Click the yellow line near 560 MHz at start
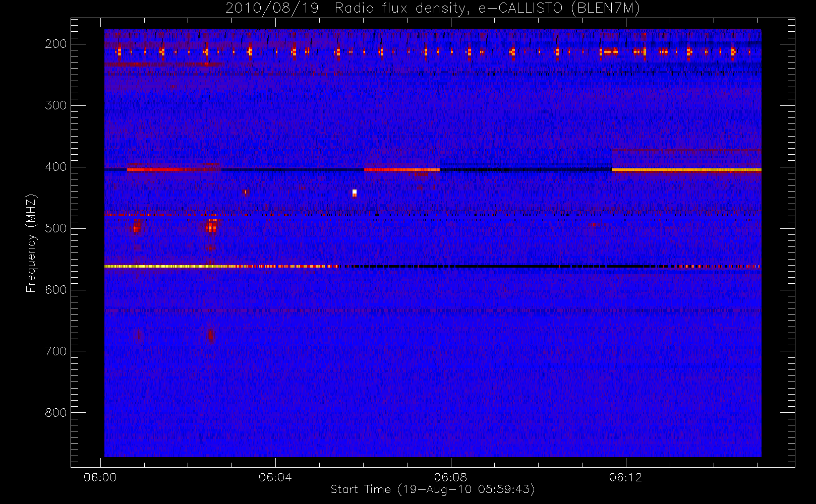The height and width of the screenshot is (504, 816). point(166,266)
